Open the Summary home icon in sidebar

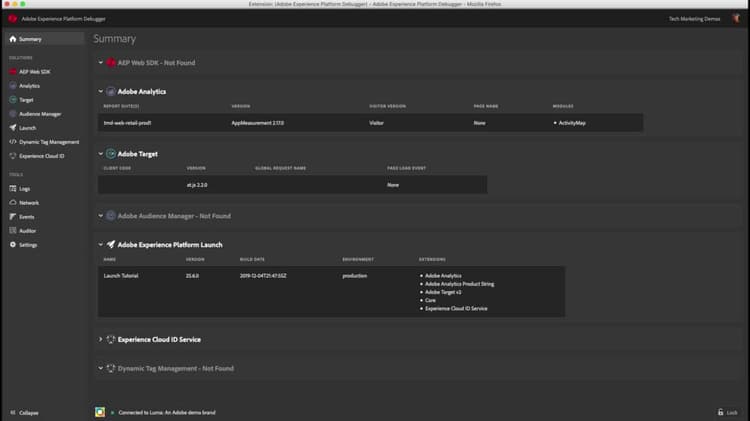[x=13, y=39]
